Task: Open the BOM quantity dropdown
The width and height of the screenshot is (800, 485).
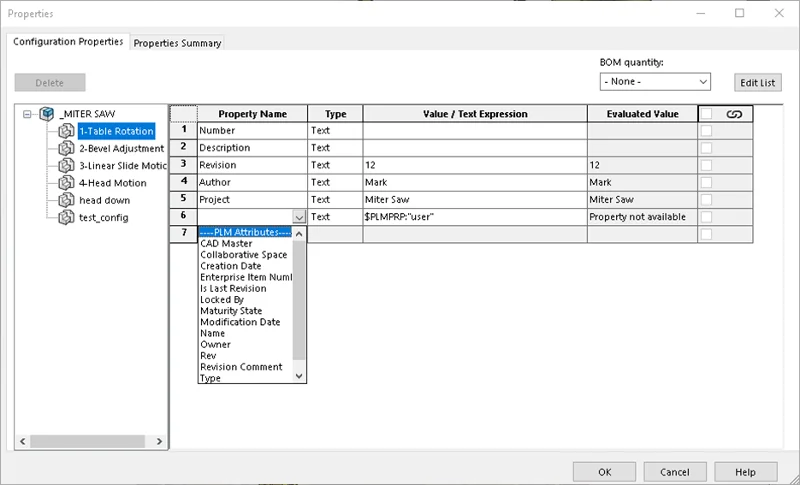Action: [x=655, y=81]
